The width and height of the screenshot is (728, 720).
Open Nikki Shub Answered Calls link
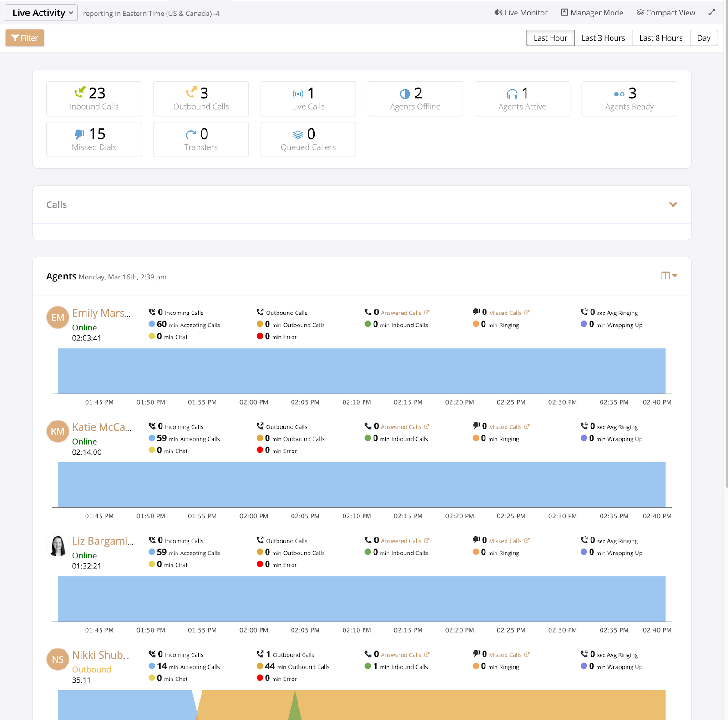click(405, 654)
